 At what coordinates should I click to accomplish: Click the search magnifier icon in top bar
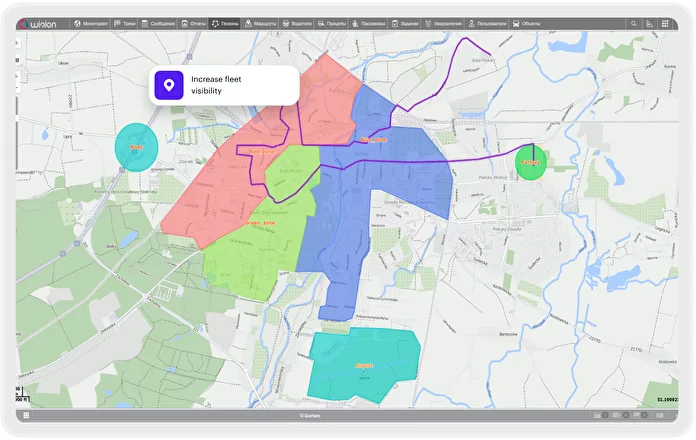click(633, 23)
